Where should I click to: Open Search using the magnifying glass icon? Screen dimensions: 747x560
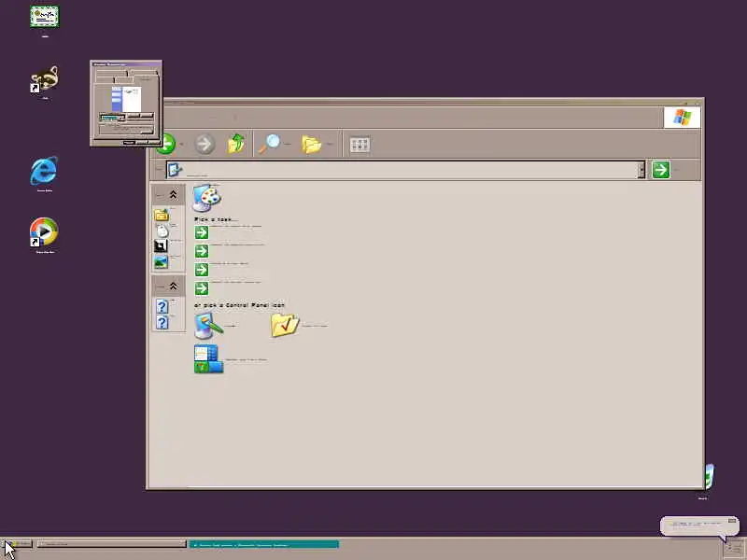tap(269, 144)
